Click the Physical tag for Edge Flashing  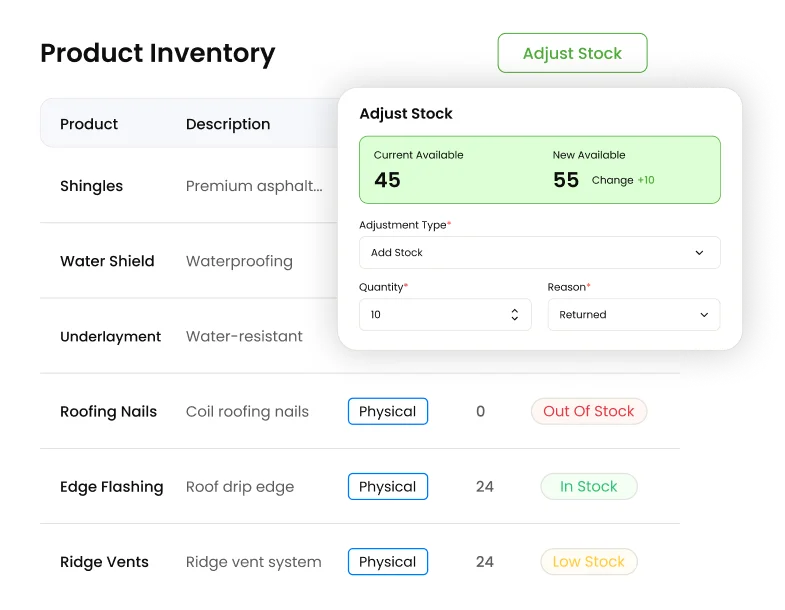(x=388, y=486)
